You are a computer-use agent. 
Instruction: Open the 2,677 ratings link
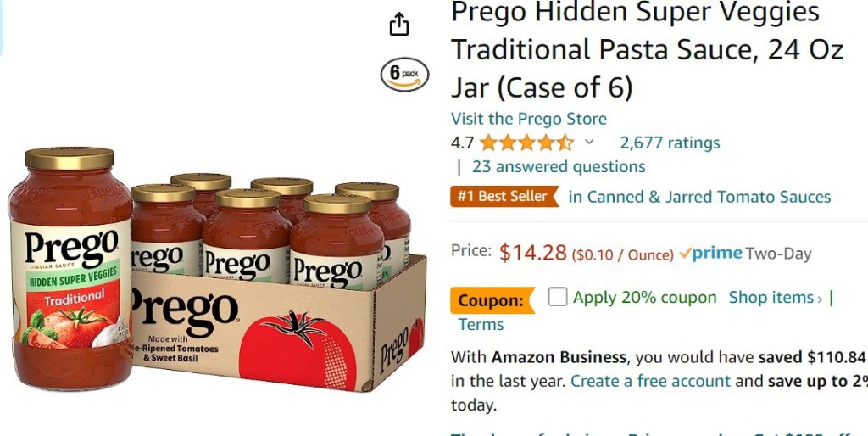pyautogui.click(x=670, y=143)
